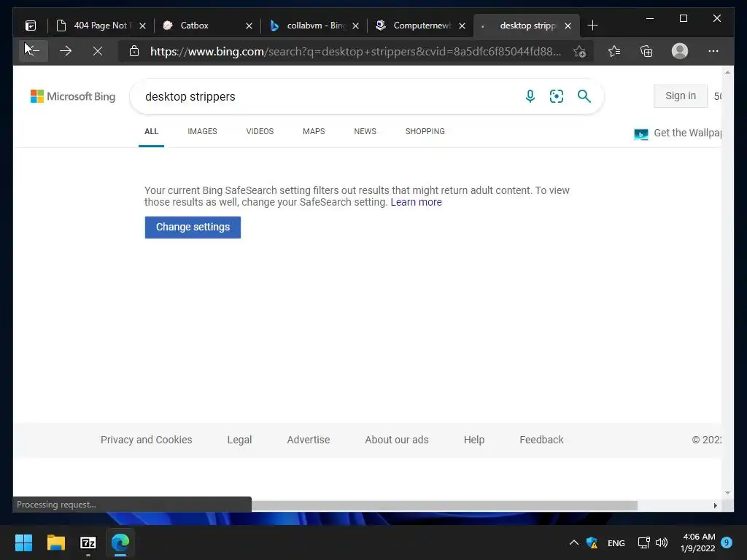
Task: Close the Catbox tab
Action: click(249, 26)
